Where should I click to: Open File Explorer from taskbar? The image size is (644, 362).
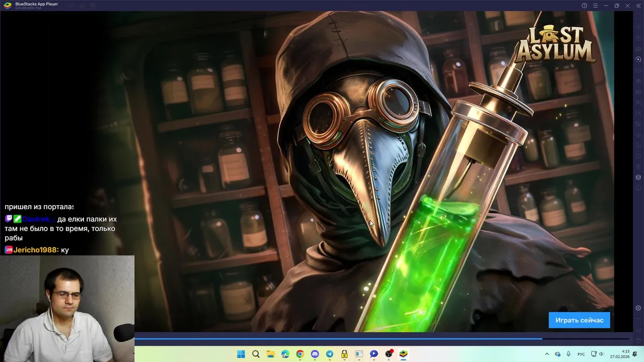click(270, 354)
